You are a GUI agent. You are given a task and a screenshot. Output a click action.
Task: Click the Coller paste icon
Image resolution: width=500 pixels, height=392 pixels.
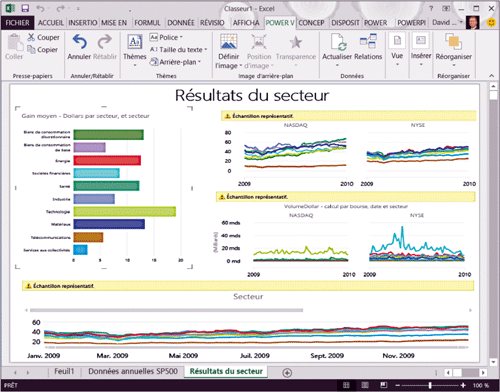(14, 42)
